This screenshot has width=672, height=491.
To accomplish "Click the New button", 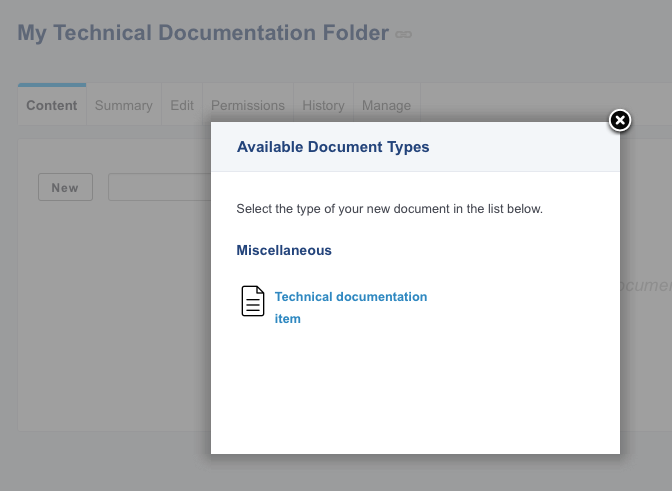I will tap(65, 187).
